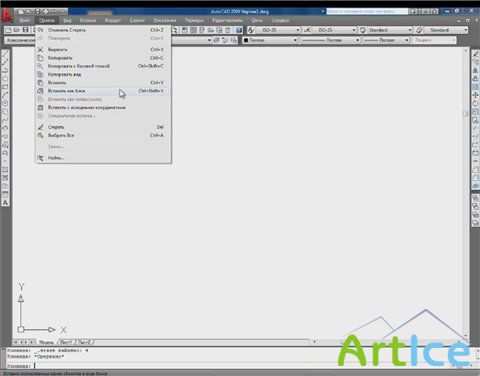Click the New drawing toolbar icon
Viewport: 480px width, 376px height.
point(8,30)
